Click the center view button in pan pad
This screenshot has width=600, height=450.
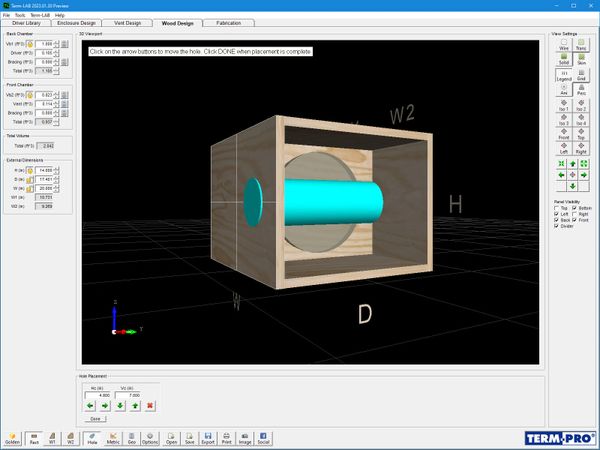(x=572, y=175)
